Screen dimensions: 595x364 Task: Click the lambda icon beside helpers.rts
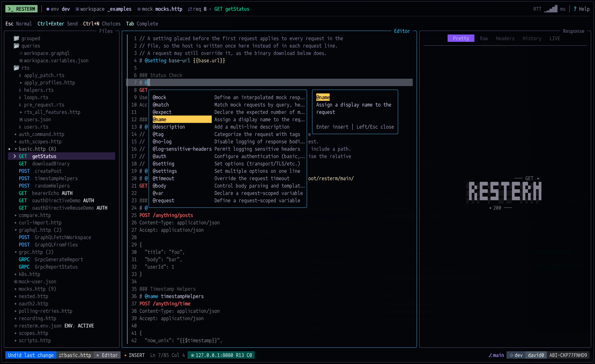(20, 90)
